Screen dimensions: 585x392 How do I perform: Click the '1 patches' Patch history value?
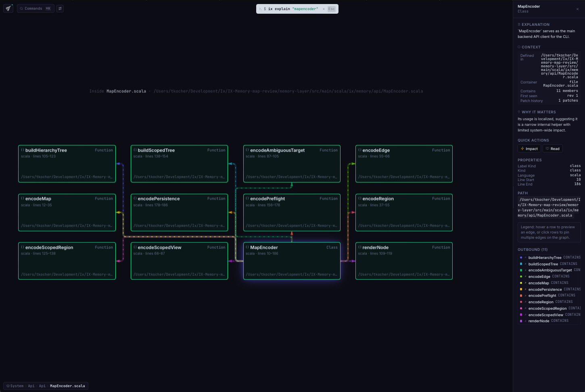[568, 100]
